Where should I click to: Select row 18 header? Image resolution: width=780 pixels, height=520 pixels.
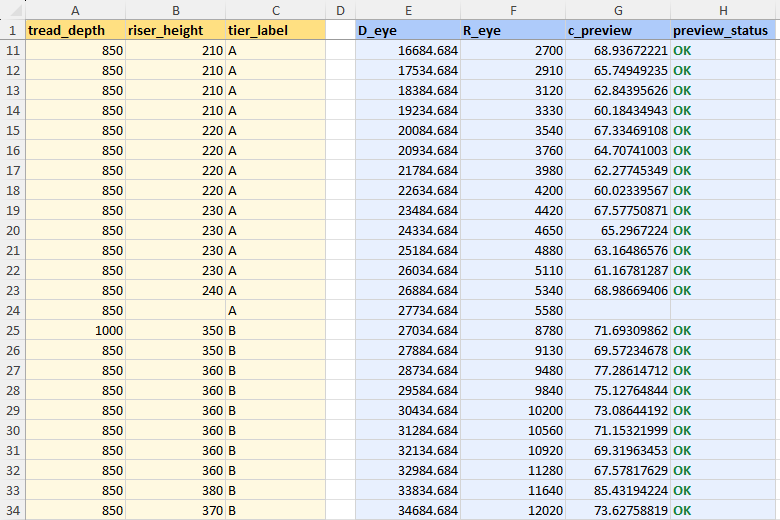(x=13, y=191)
